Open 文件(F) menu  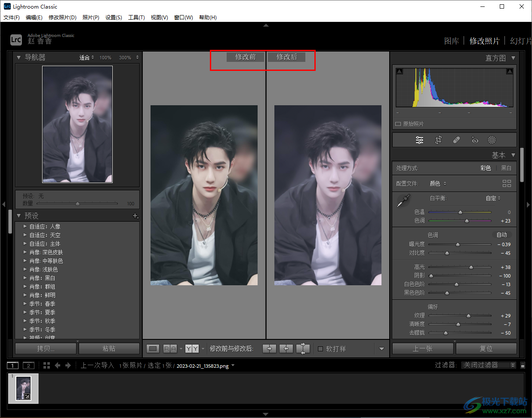click(12, 17)
